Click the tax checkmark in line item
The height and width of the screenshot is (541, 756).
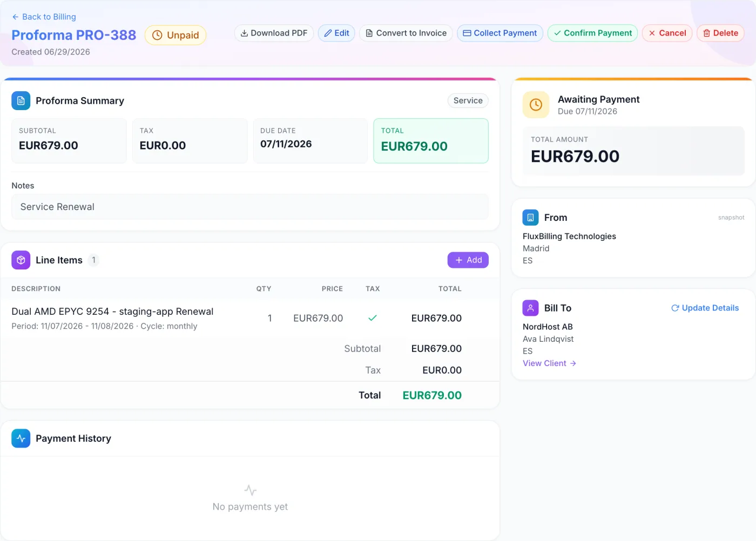(x=373, y=318)
